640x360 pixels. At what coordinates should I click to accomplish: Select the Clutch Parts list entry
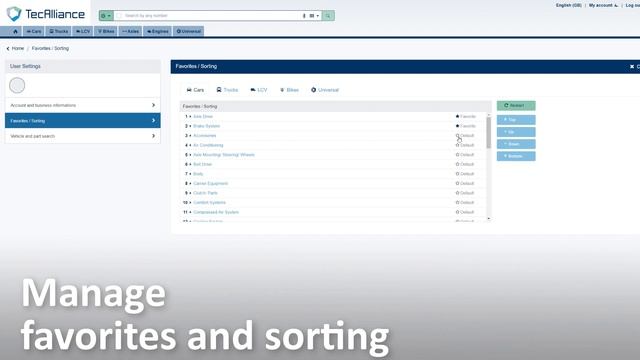[x=205, y=193]
